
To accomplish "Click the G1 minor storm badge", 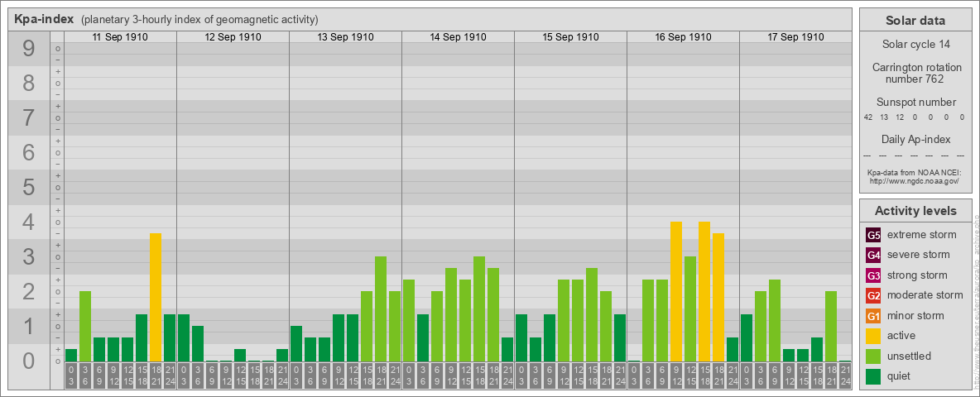I will [873, 316].
